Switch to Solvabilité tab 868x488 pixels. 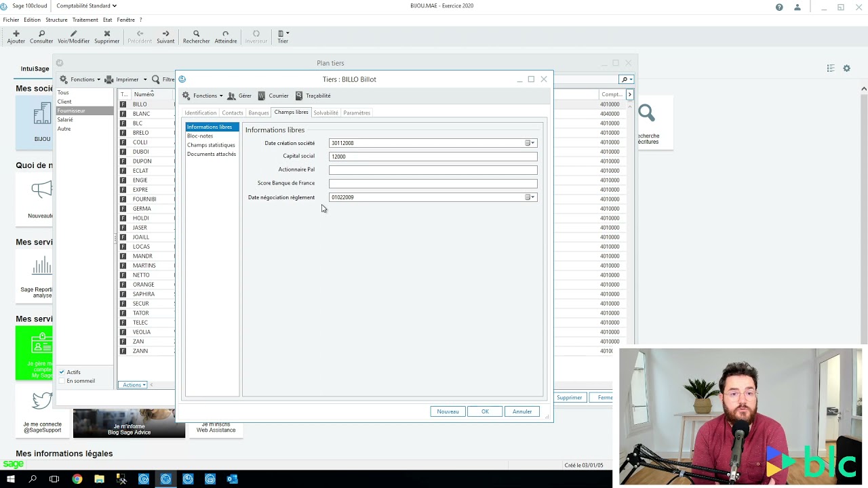pyautogui.click(x=325, y=113)
